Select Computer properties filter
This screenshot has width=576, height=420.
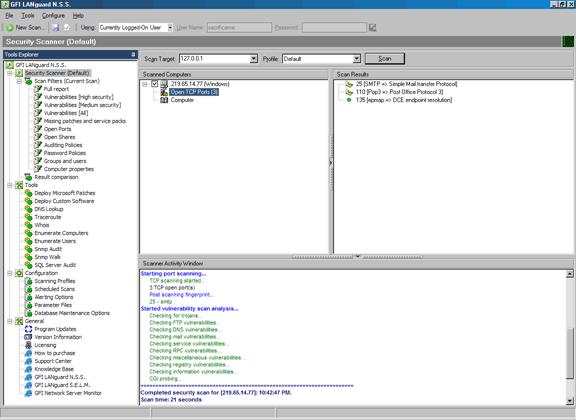click(69, 169)
